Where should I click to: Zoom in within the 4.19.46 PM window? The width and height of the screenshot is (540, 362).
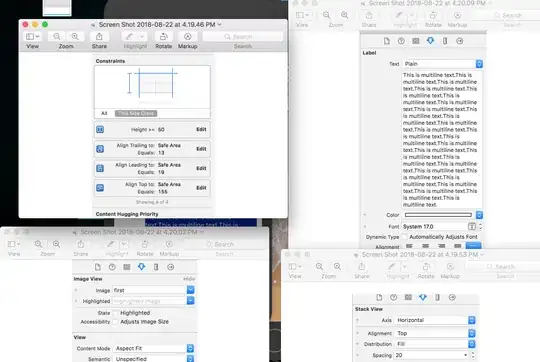(x=75, y=37)
